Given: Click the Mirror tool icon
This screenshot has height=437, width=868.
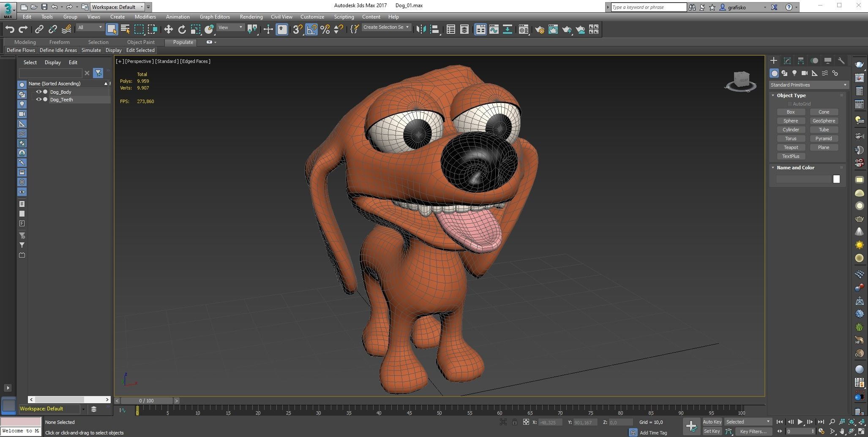Looking at the screenshot, I should click(421, 29).
